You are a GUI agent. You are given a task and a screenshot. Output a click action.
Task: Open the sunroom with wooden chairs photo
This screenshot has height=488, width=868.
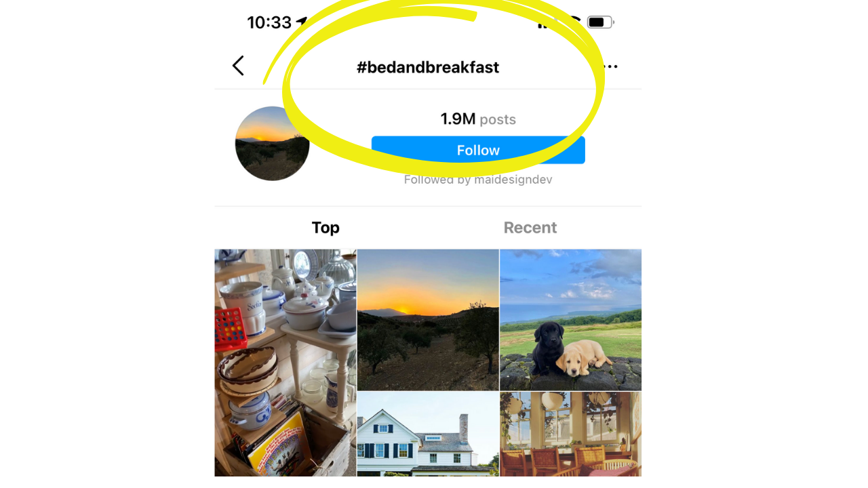click(x=570, y=434)
